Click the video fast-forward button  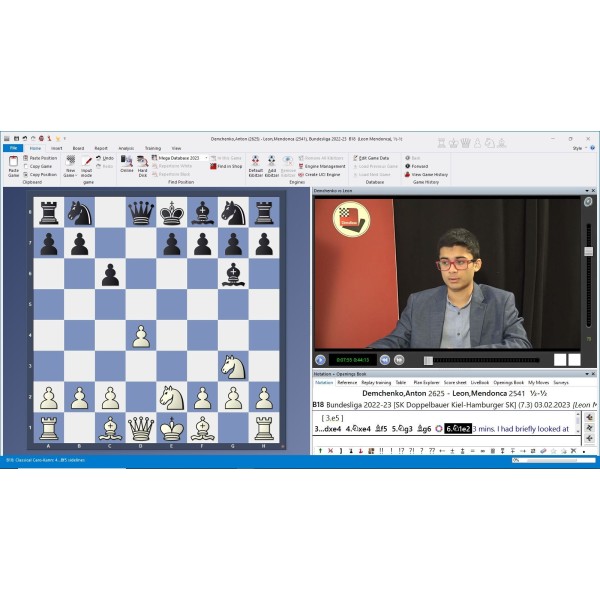399,360
